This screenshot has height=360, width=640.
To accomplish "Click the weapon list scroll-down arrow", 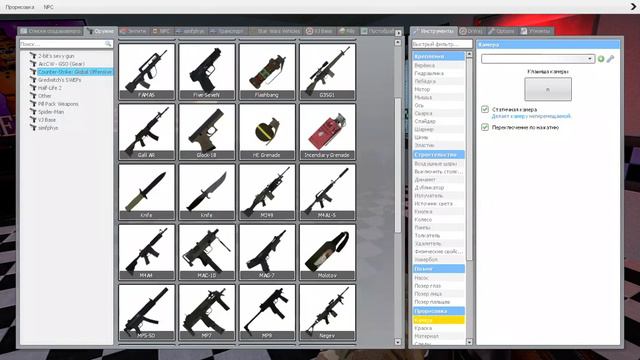I will pyautogui.click(x=398, y=342).
